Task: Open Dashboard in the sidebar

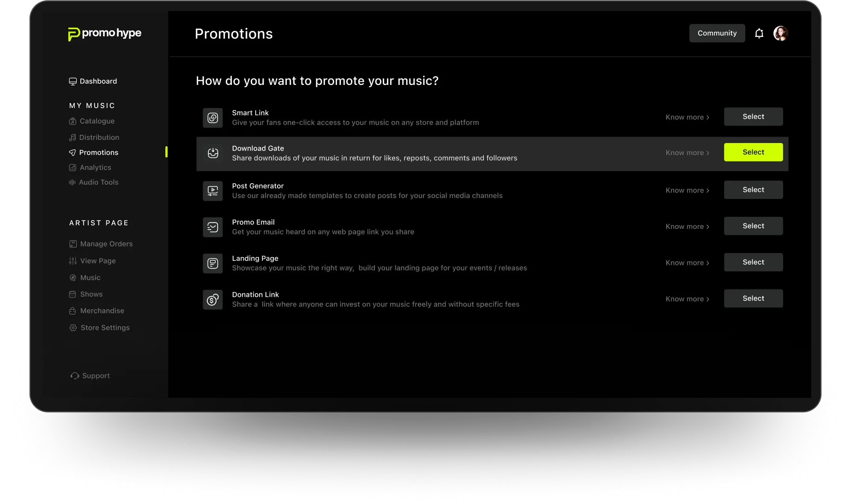Action: pyautogui.click(x=93, y=81)
